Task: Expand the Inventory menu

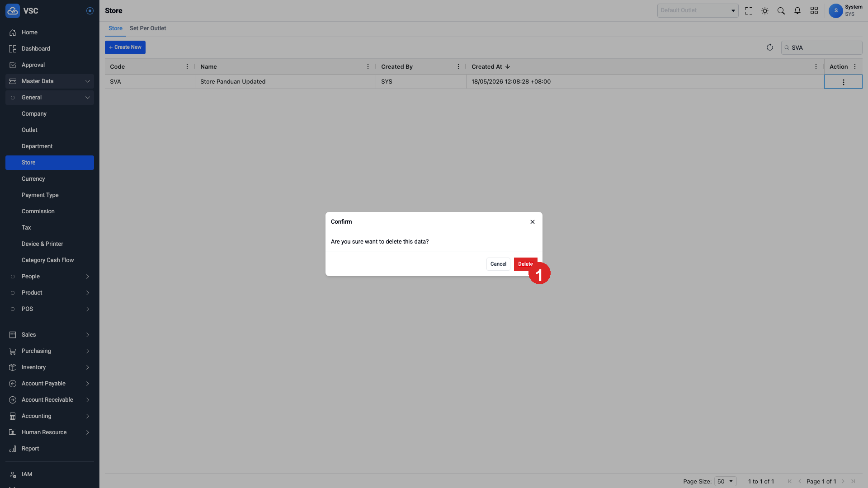Action: pos(50,367)
